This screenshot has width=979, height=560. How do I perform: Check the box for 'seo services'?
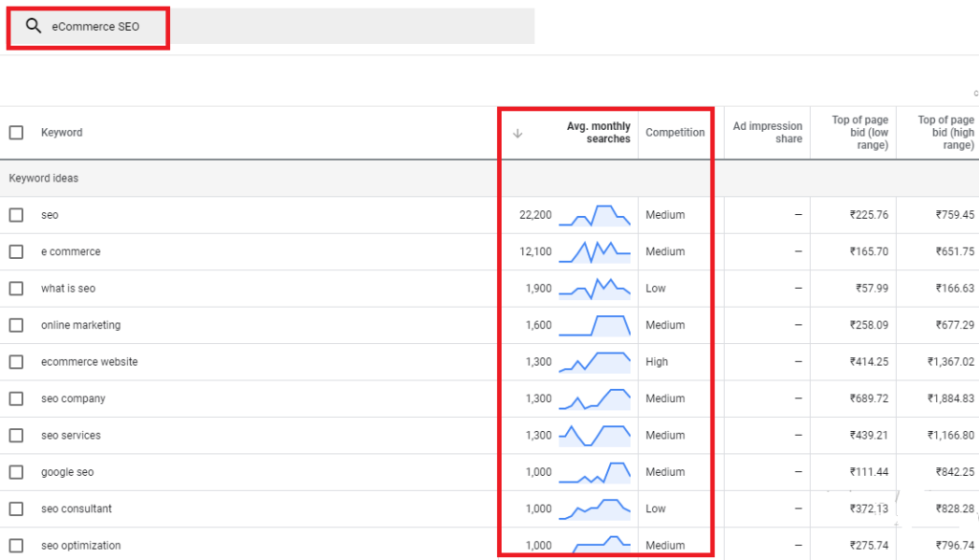(x=16, y=435)
